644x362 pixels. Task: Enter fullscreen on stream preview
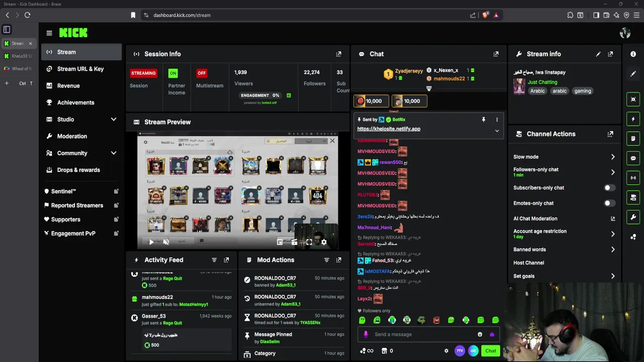point(309,242)
